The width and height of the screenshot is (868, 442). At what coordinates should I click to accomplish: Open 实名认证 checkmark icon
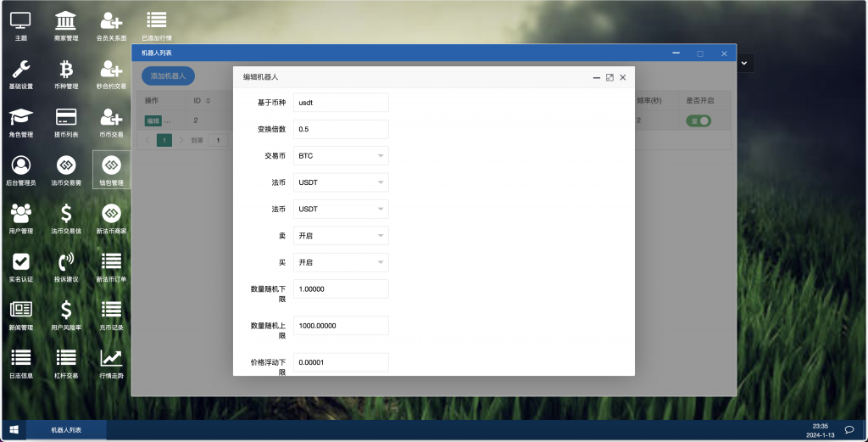(x=21, y=266)
